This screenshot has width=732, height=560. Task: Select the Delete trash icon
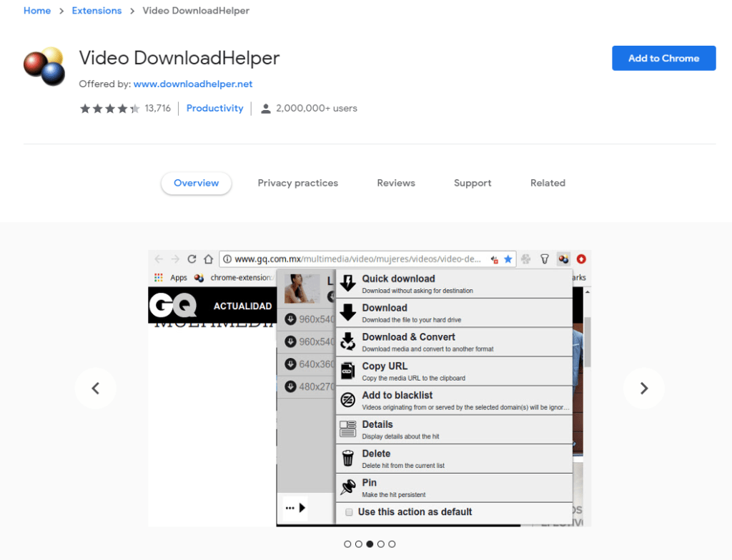348,458
